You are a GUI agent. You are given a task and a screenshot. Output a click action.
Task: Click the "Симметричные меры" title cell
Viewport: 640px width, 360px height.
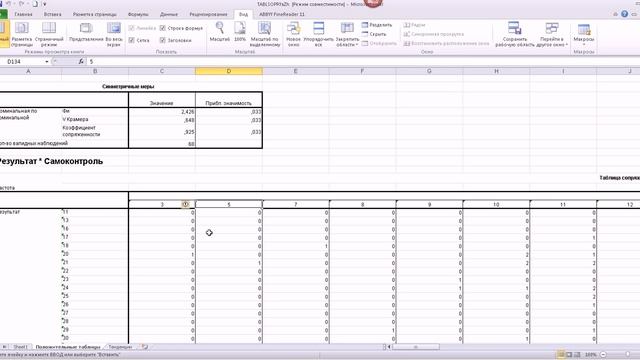pyautogui.click(x=128, y=87)
